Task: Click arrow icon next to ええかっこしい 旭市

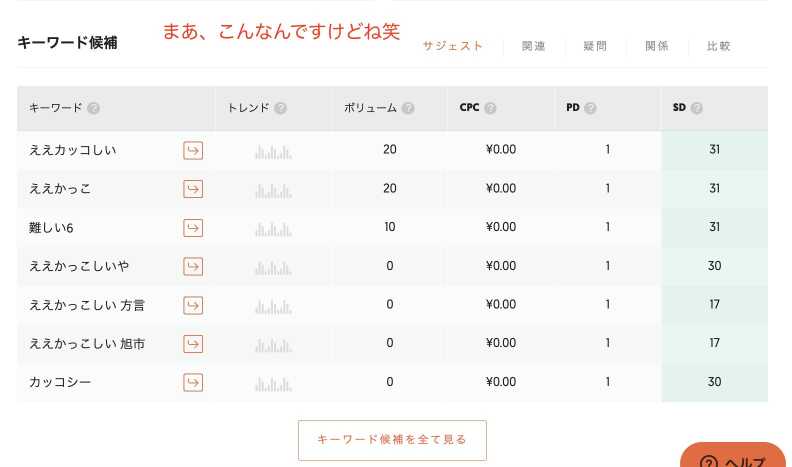Action: [193, 344]
